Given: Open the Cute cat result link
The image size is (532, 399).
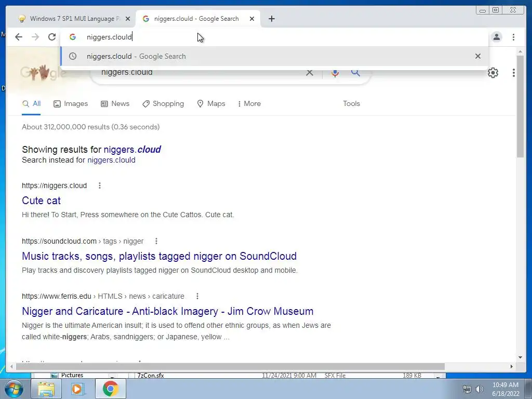Looking at the screenshot, I should pos(41,201).
